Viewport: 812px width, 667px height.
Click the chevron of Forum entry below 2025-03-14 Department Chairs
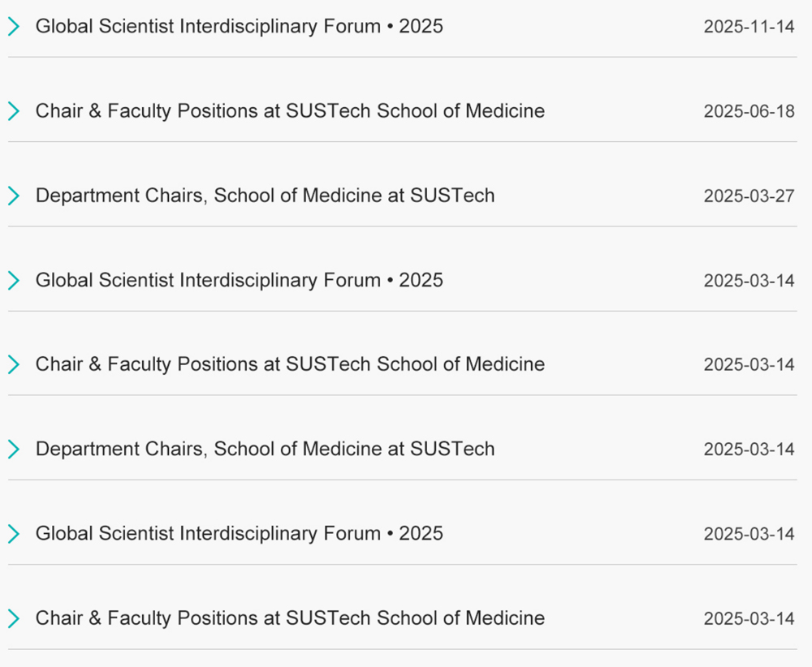(x=14, y=533)
